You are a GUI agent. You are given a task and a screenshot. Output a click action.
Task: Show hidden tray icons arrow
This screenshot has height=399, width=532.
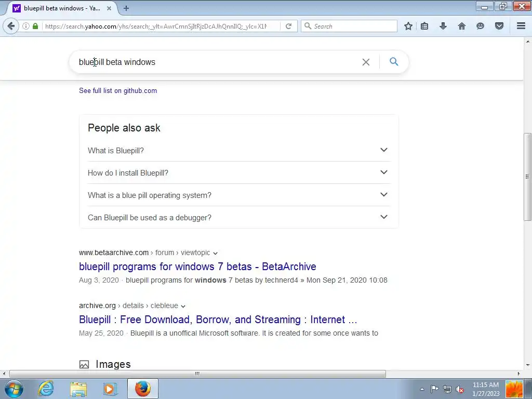[422, 389]
